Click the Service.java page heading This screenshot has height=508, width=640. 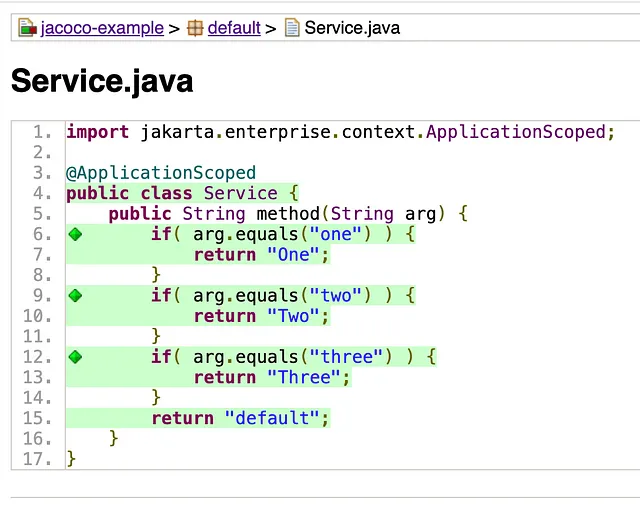click(x=102, y=82)
